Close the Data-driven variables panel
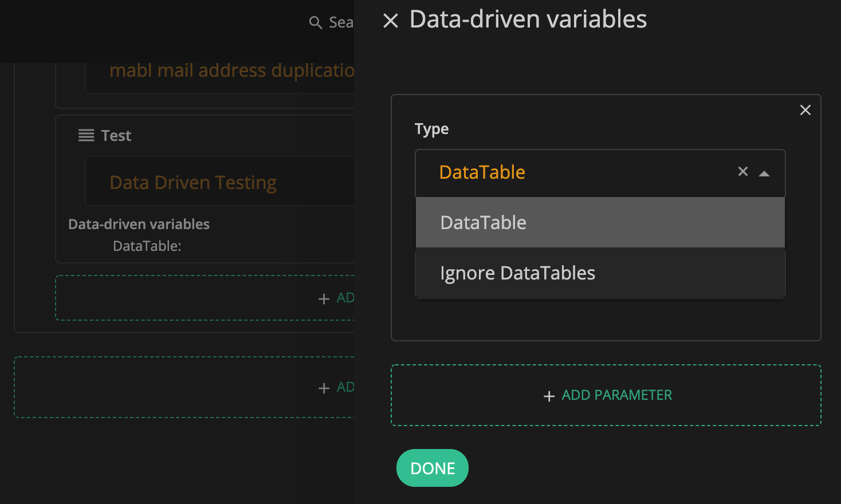841x504 pixels. coord(391,21)
